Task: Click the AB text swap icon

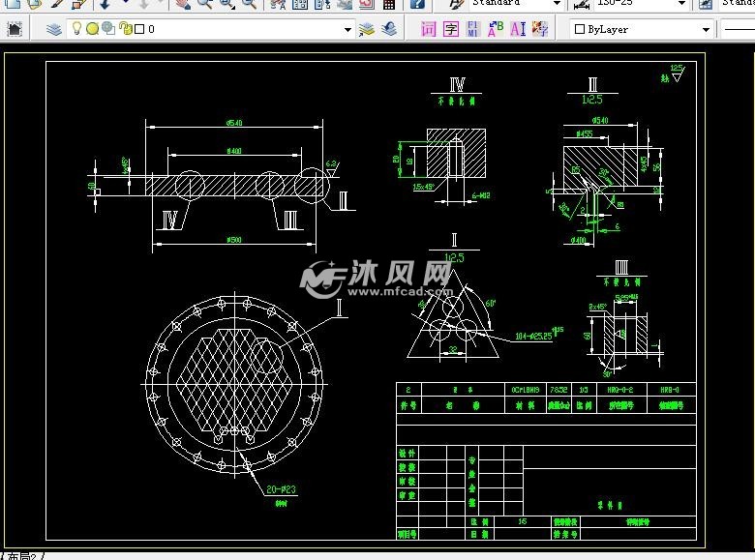Action: 496,29
